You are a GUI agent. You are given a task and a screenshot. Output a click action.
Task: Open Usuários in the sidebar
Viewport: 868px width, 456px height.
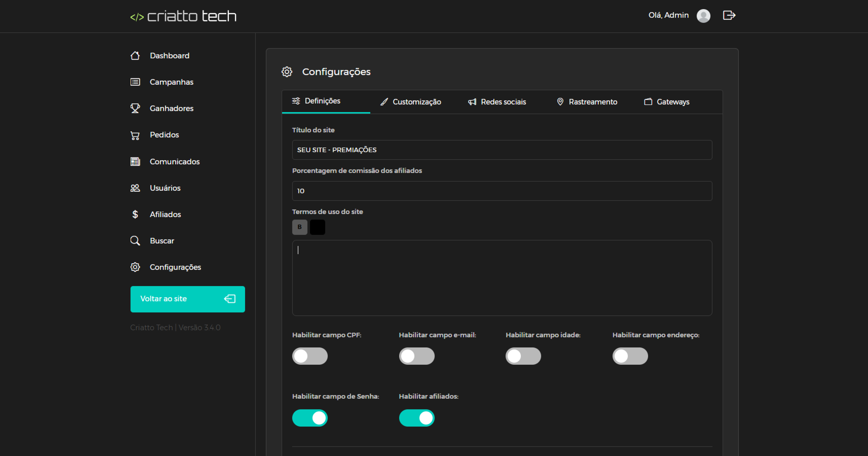165,188
